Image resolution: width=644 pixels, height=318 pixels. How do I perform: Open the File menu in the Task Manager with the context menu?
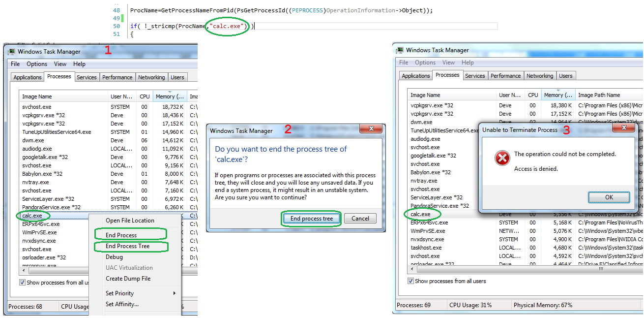(x=15, y=64)
